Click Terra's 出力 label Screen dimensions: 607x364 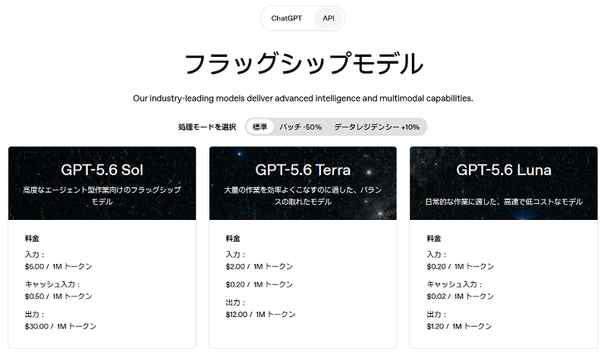(x=235, y=303)
